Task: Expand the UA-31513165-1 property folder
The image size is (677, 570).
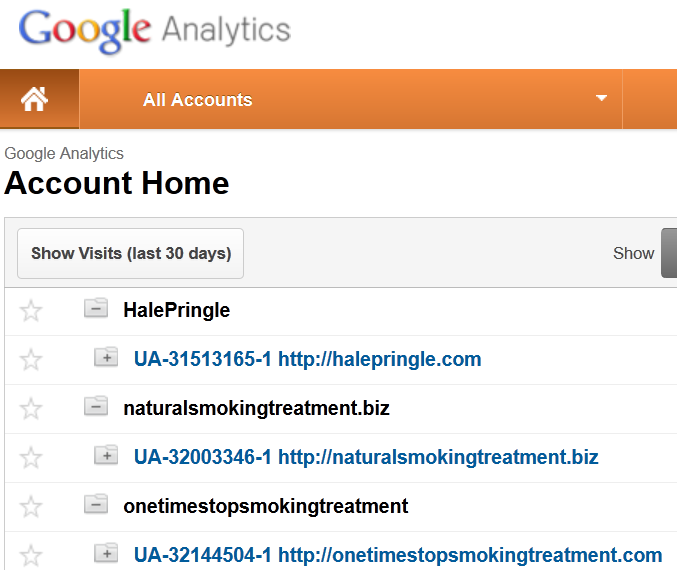Action: [x=106, y=357]
